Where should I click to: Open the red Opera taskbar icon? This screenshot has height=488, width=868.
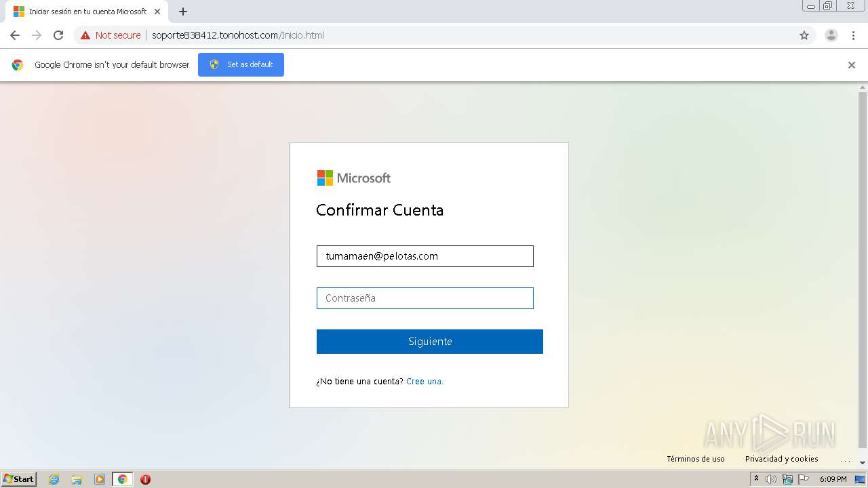point(145,479)
